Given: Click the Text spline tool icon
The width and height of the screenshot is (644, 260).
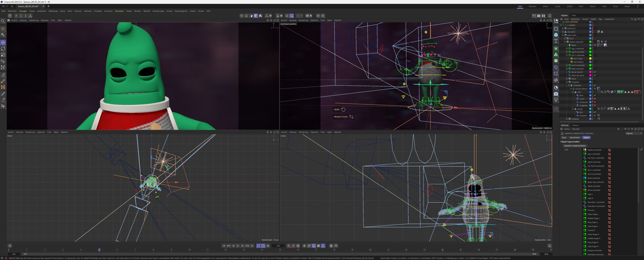Looking at the screenshot, I should [556, 41].
